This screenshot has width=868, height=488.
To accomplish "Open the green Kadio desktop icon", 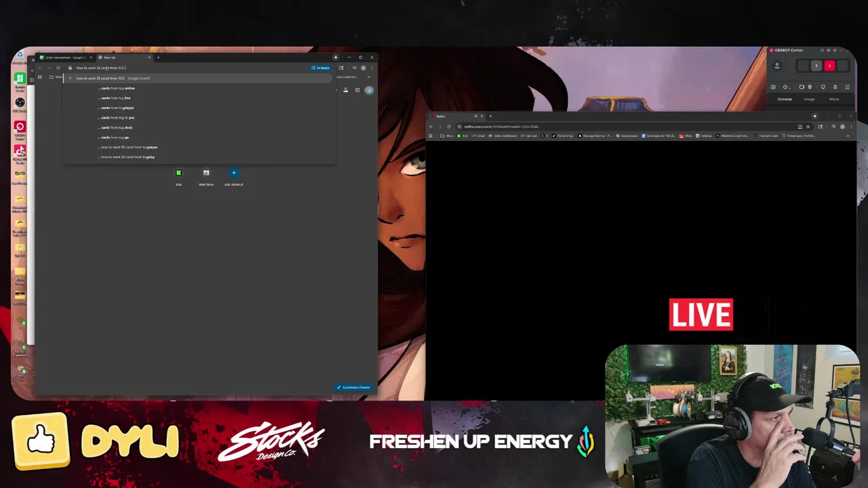I will click(20, 81).
